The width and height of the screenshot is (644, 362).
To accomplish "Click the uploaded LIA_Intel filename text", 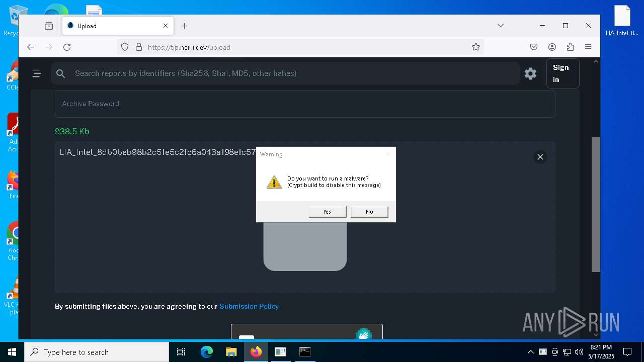I will (x=157, y=152).
